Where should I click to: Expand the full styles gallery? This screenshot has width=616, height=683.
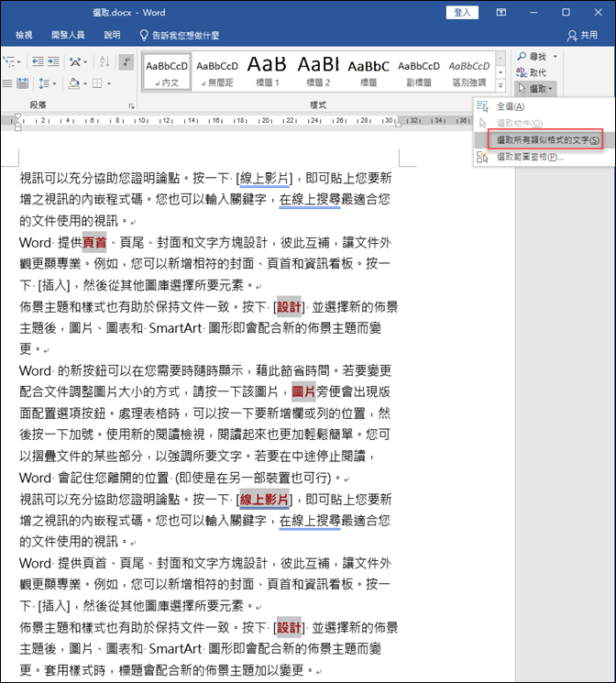500,86
